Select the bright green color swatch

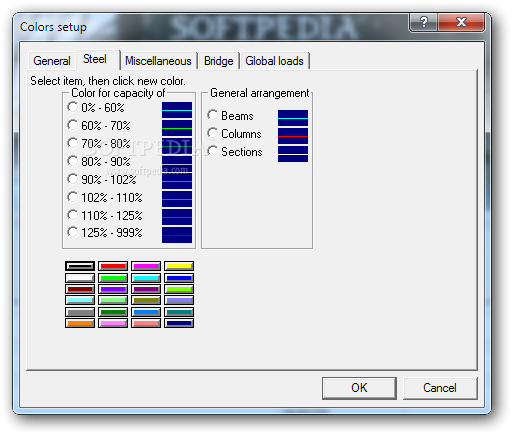[x=113, y=278]
